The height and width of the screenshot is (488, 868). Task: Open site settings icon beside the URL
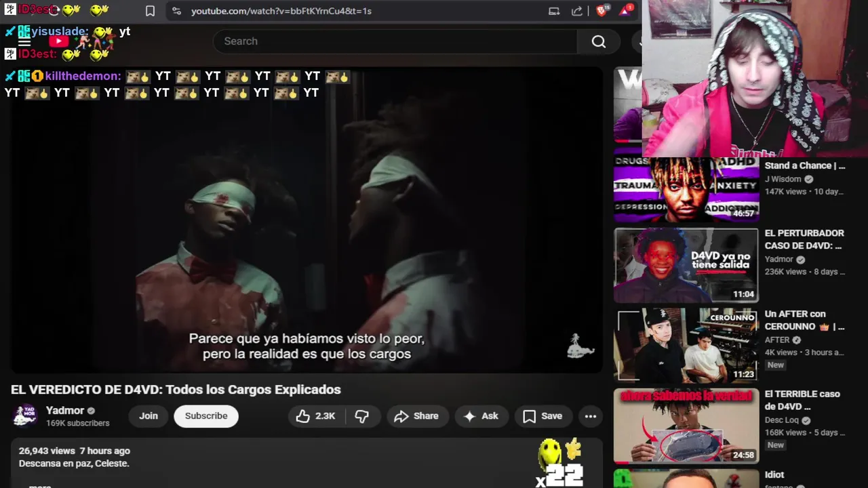(x=176, y=11)
